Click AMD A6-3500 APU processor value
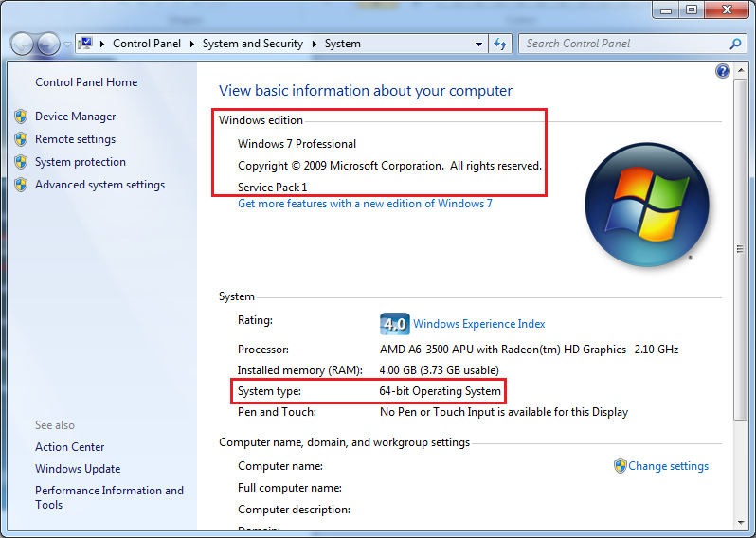This screenshot has height=538, width=756. 529,350
